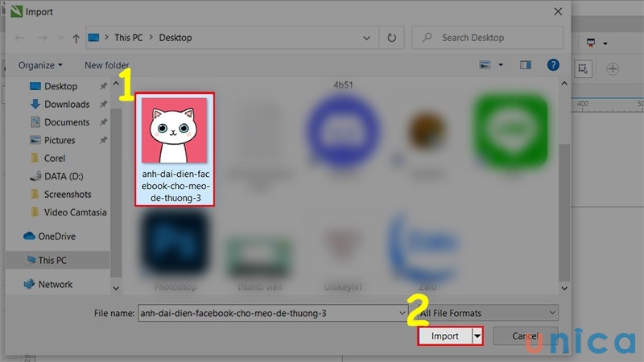Select the cat image thumbnail
Viewport: 644px width, 362px height.
click(175, 131)
